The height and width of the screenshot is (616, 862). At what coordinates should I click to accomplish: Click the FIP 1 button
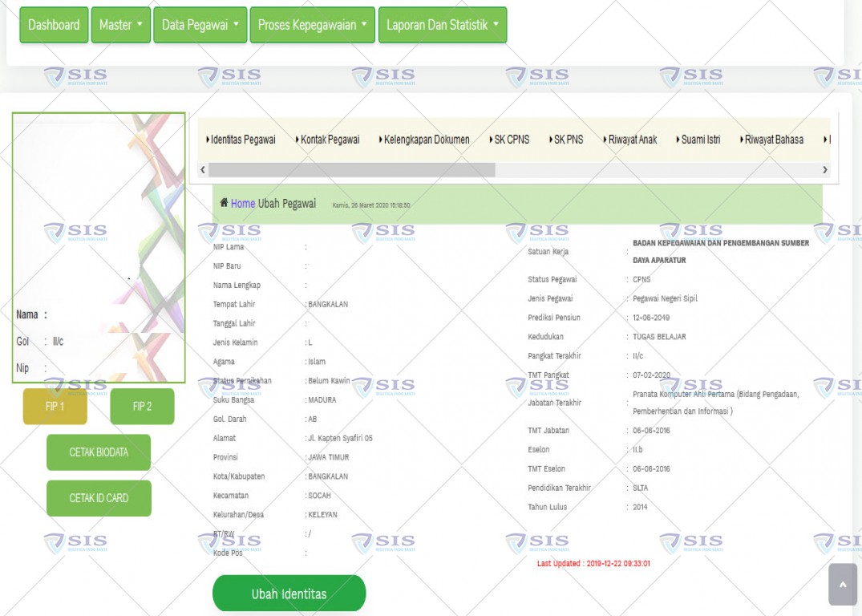[x=55, y=407]
